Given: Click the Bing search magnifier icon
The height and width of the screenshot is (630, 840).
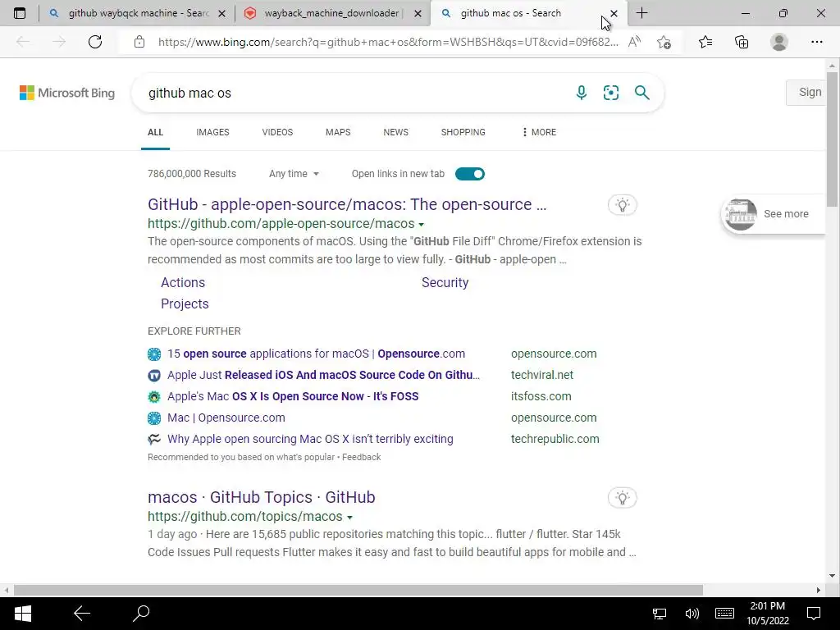Looking at the screenshot, I should point(641,93).
